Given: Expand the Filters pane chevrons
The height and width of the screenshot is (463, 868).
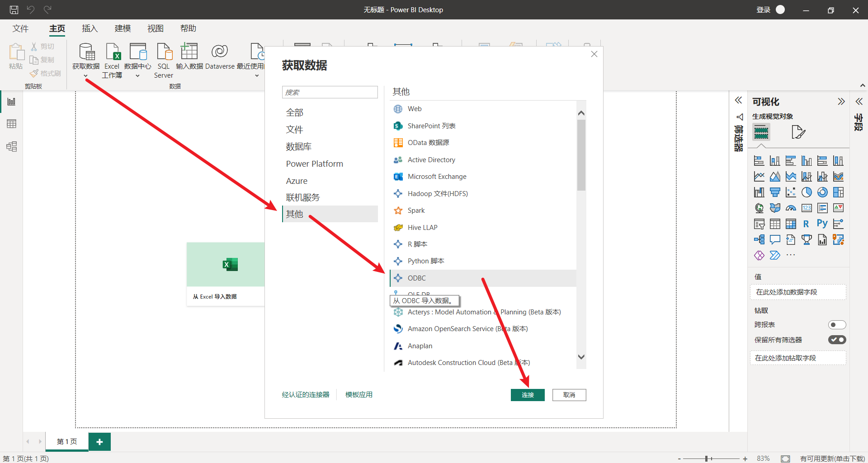Looking at the screenshot, I should point(738,100).
